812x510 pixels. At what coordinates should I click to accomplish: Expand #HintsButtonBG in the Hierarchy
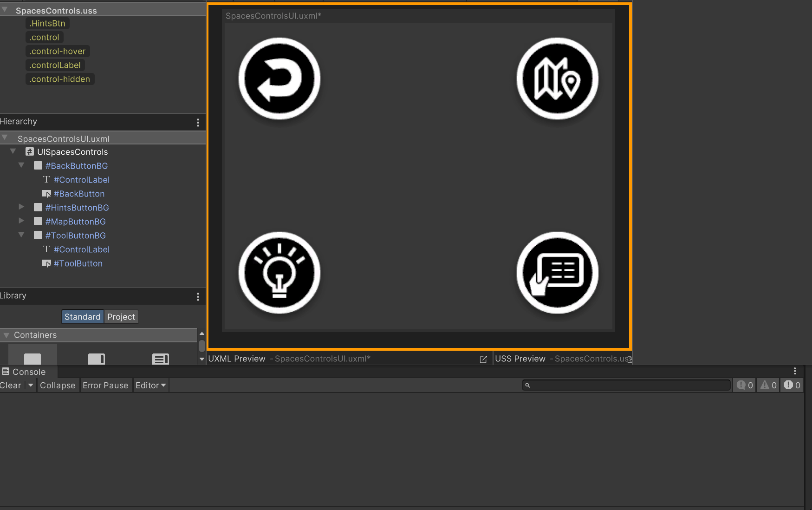click(x=21, y=207)
